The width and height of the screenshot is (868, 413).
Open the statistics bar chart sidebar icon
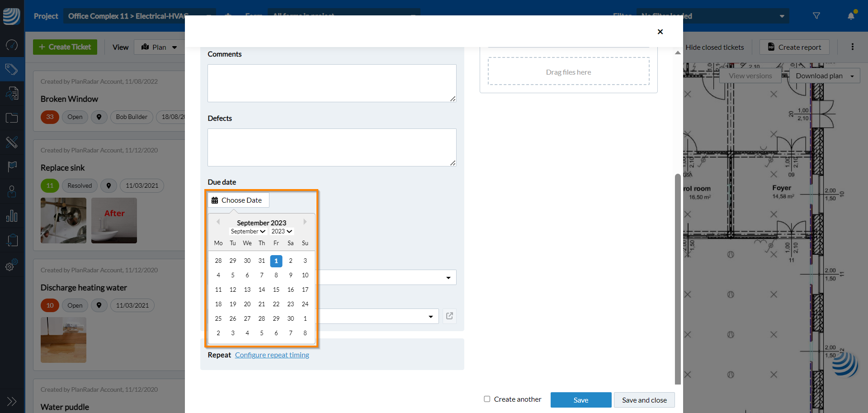click(12, 216)
